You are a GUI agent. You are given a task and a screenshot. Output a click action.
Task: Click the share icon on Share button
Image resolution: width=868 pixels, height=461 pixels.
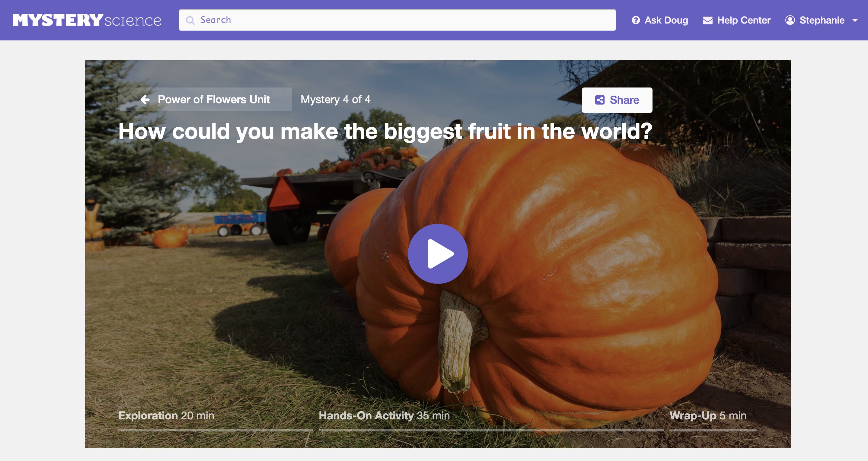pos(599,100)
